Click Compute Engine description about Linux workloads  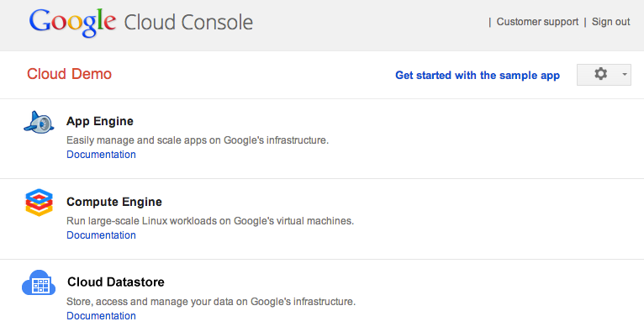click(x=210, y=221)
